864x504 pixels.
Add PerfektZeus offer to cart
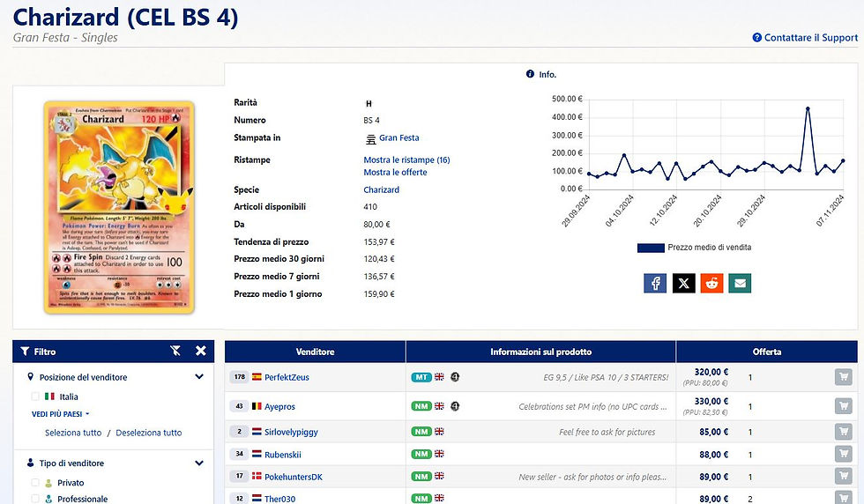tap(843, 377)
